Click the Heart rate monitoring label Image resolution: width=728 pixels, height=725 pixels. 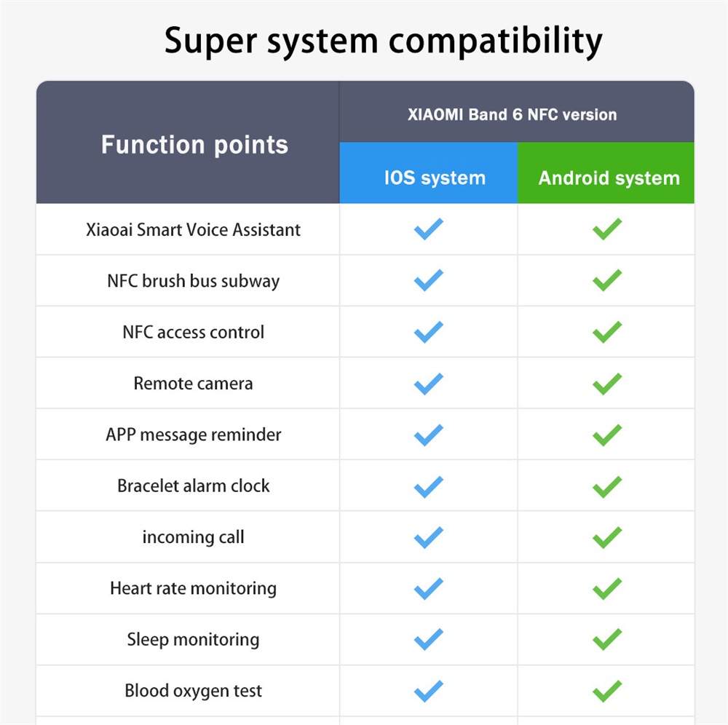pyautogui.click(x=193, y=588)
